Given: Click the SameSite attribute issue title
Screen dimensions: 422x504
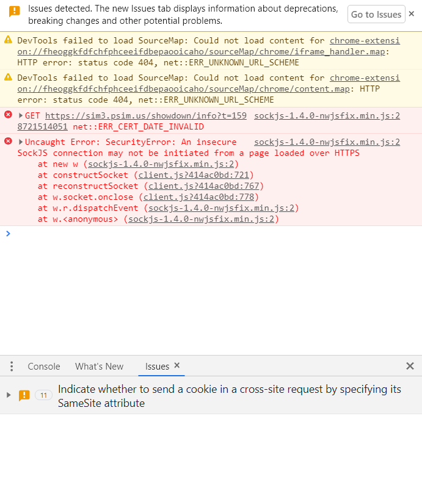Looking at the screenshot, I should [x=229, y=396].
